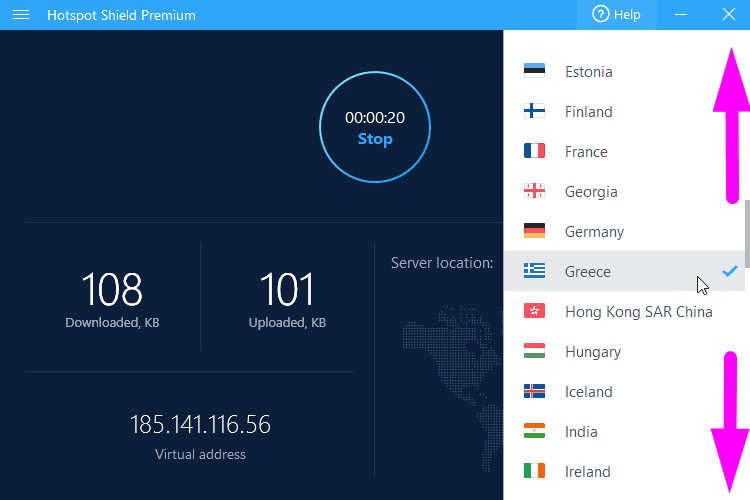Screen dimensions: 750x500
Task: Click the Server location label
Action: click(442, 263)
